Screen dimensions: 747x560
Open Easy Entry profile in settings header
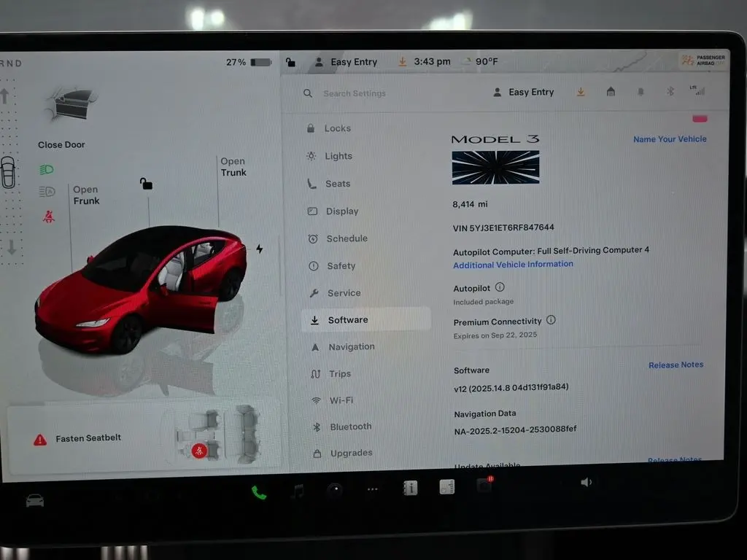tap(524, 92)
